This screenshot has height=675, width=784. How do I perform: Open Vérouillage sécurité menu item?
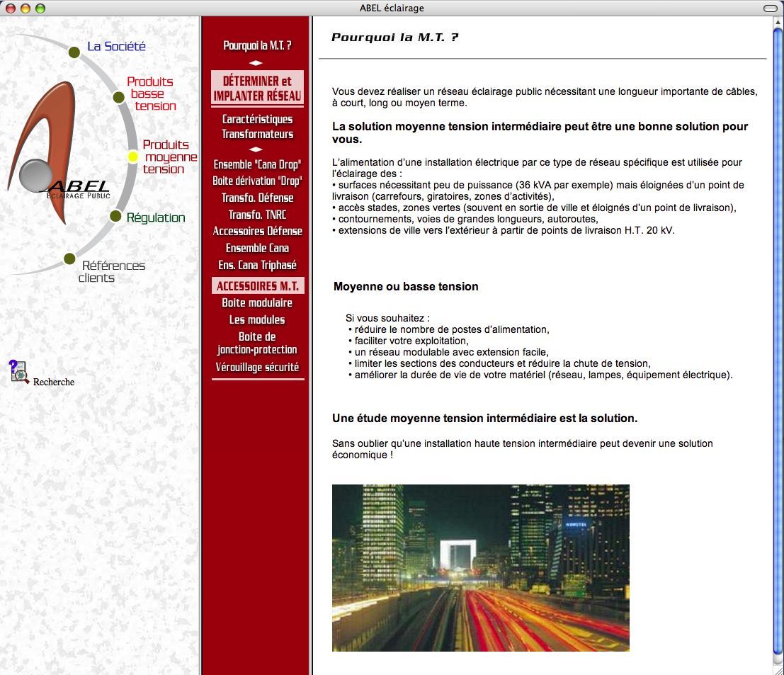coord(257,367)
